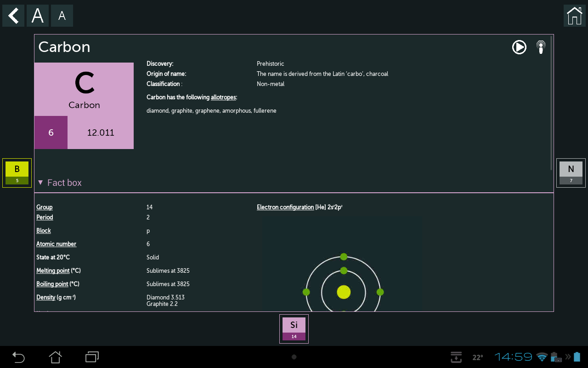The width and height of the screenshot is (588, 368).
Task: Click 'Prehistoric' discovery value
Action: coord(271,63)
